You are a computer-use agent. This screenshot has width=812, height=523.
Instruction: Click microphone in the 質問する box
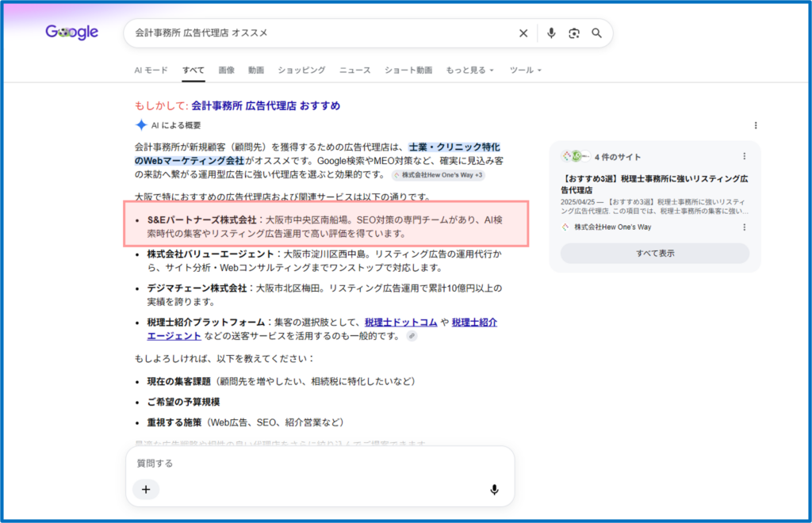(495, 490)
